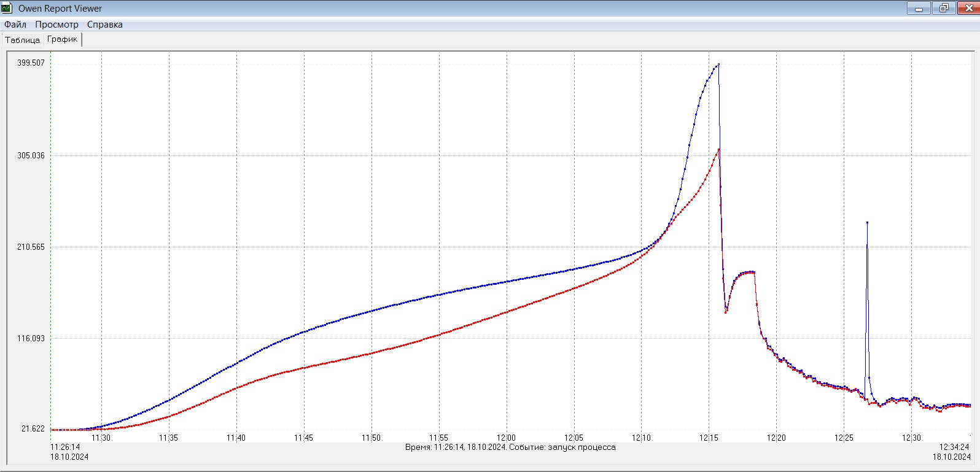
Task: Click the blue curve peak near 399.507
Action: click(718, 64)
